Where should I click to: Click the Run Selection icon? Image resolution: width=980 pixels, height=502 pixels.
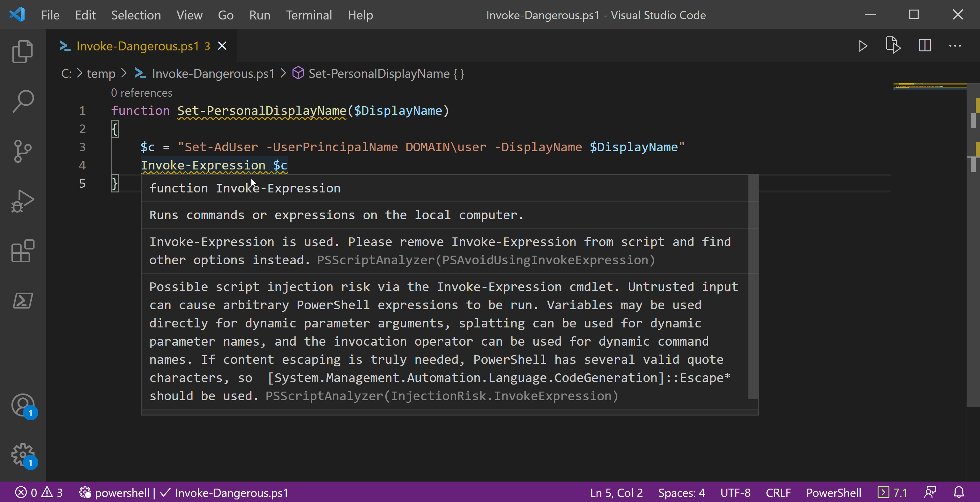(x=893, y=45)
